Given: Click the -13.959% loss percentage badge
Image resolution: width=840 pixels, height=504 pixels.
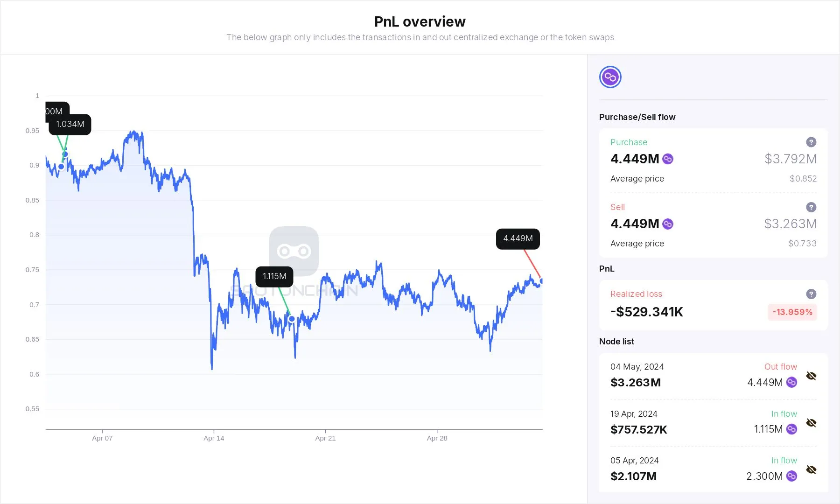Looking at the screenshot, I should [x=792, y=312].
